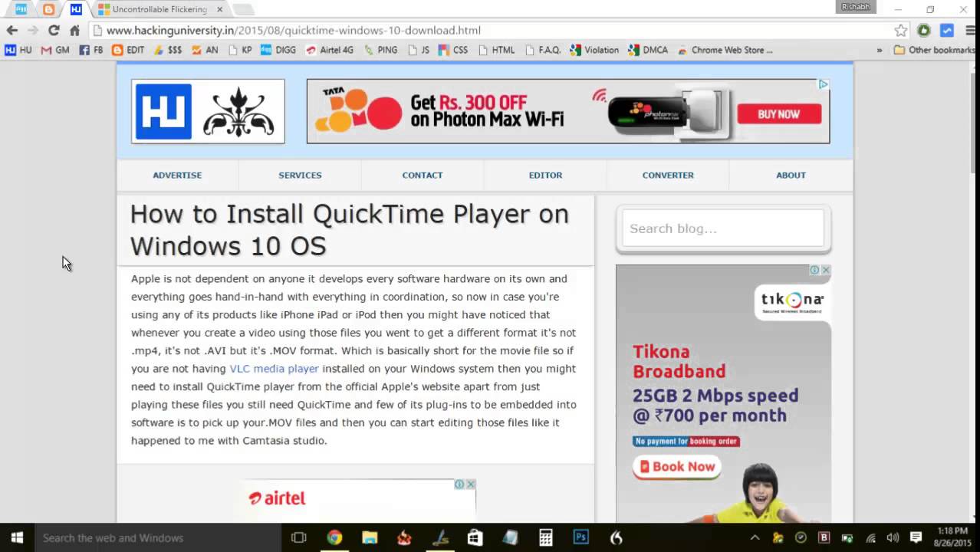Open the ADVERTISE menu item

pyautogui.click(x=177, y=175)
